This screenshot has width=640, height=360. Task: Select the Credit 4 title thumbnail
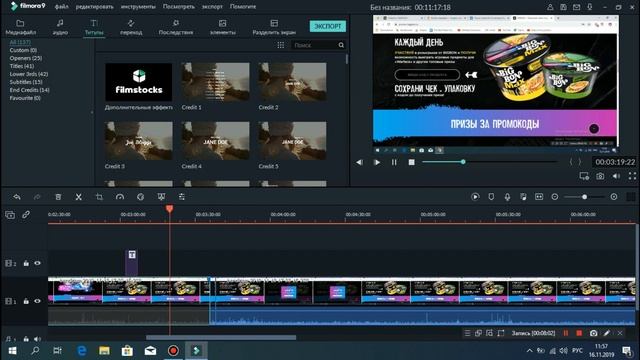216,141
